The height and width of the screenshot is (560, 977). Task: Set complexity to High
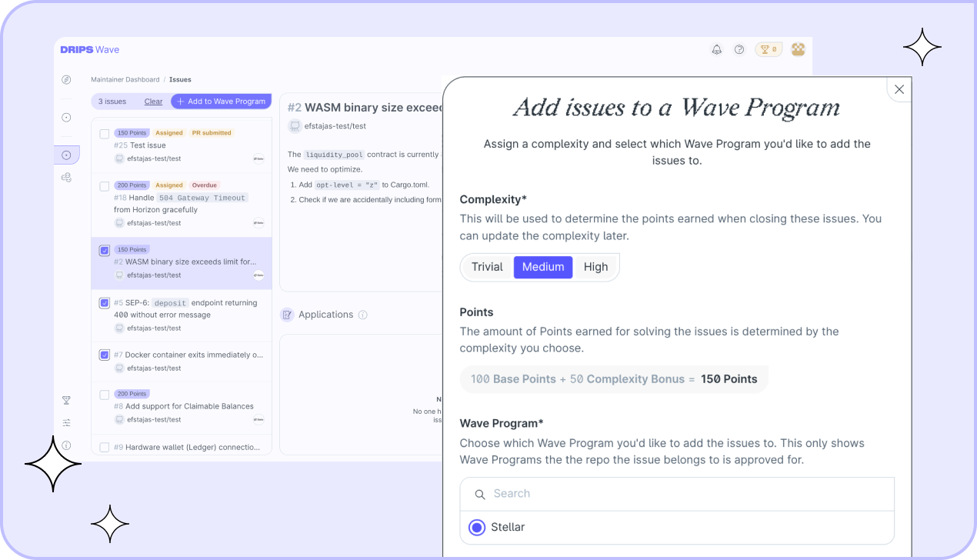click(x=595, y=267)
